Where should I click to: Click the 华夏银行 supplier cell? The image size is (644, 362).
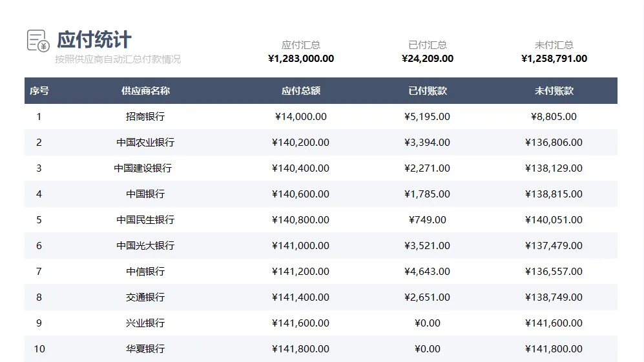coord(145,349)
